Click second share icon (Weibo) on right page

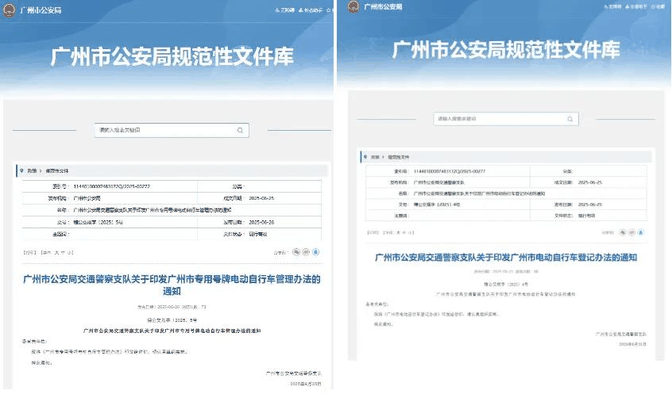632,232
